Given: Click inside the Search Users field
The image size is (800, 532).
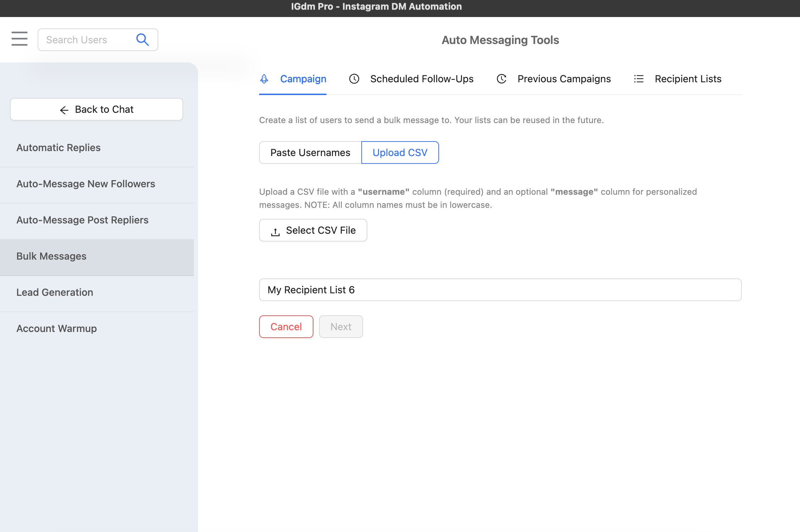Looking at the screenshot, I should [85, 39].
